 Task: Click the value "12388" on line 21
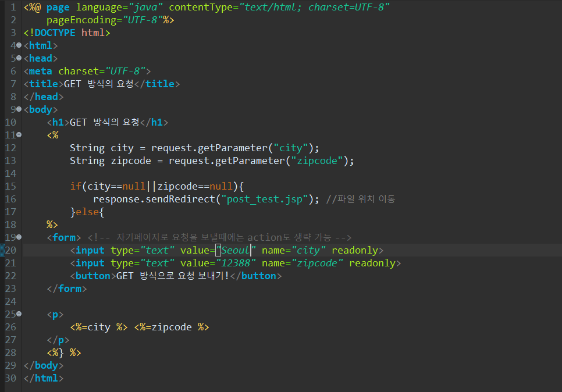236,263
